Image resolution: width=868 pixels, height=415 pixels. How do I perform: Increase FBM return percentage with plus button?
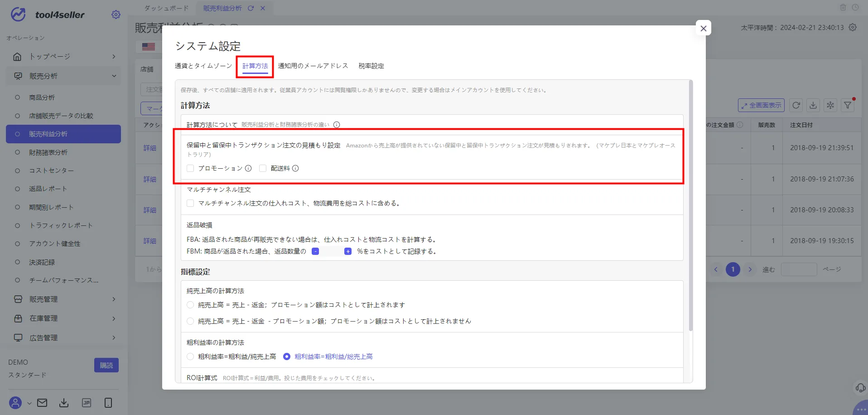pyautogui.click(x=348, y=251)
